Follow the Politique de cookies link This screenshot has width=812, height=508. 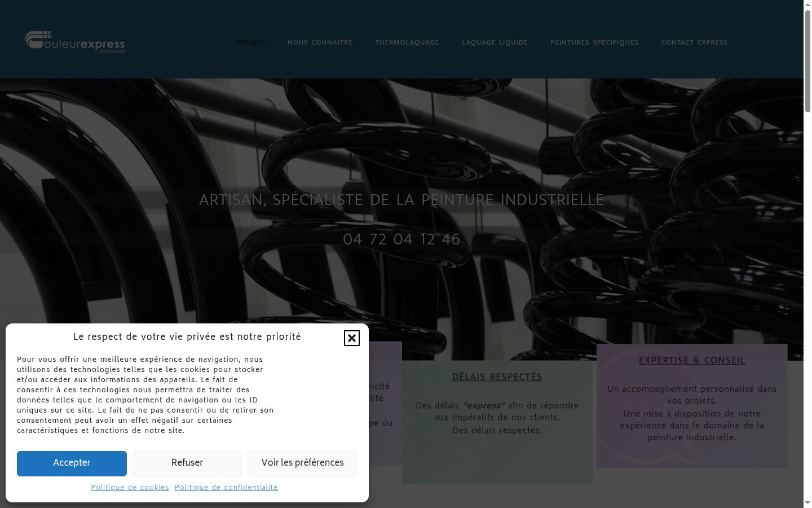[130, 488]
